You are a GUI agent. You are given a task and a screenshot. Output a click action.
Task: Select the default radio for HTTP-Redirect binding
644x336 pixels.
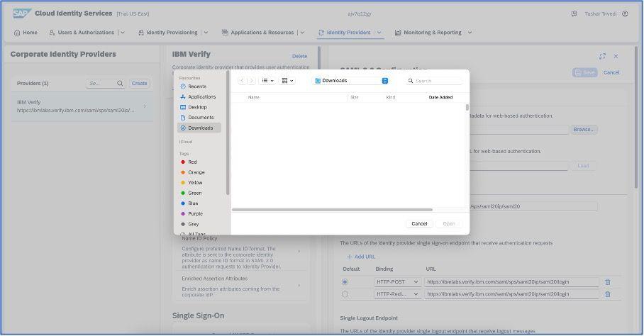click(x=345, y=294)
